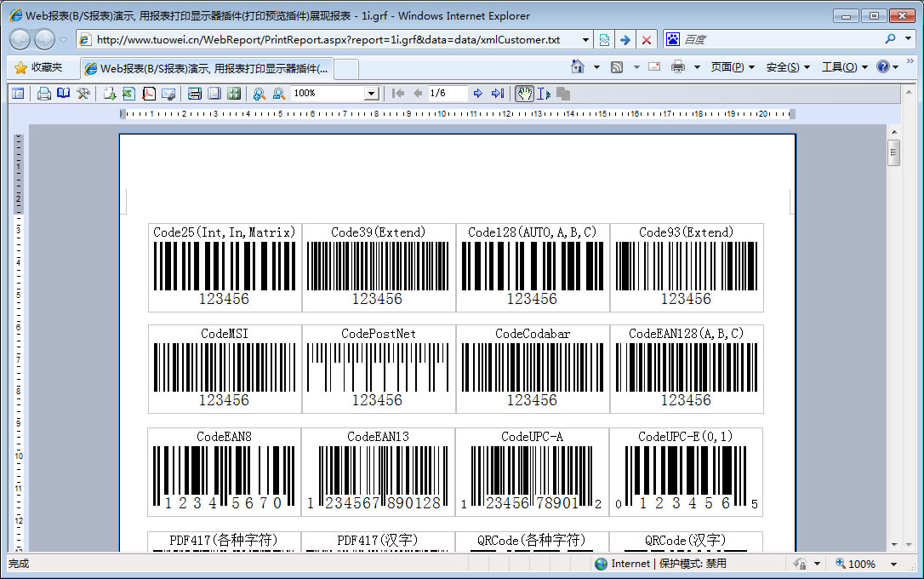Open page setup tools icon
This screenshot has height=579, width=924.
pyautogui.click(x=83, y=94)
